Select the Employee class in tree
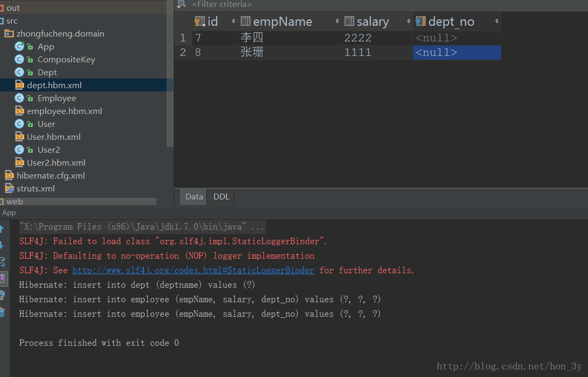588x377 pixels. coord(56,98)
